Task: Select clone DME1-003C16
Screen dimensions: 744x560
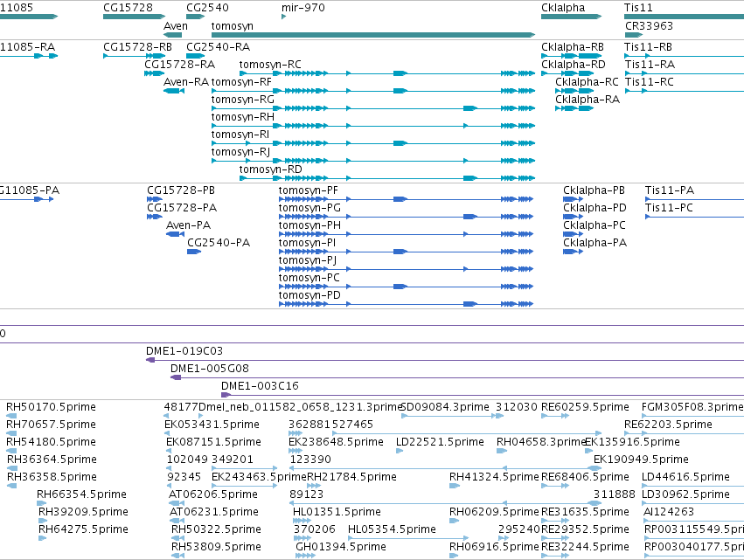Action: click(x=483, y=395)
